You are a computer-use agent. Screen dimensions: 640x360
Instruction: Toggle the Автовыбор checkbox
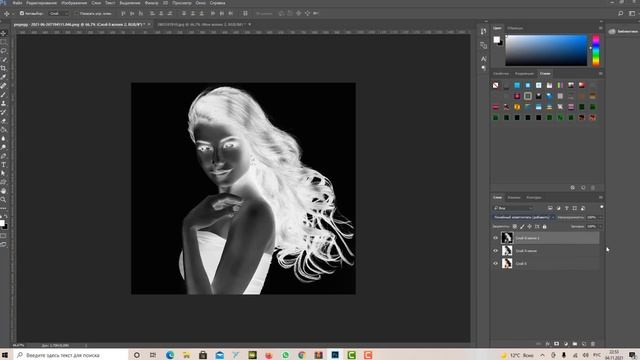[22, 13]
